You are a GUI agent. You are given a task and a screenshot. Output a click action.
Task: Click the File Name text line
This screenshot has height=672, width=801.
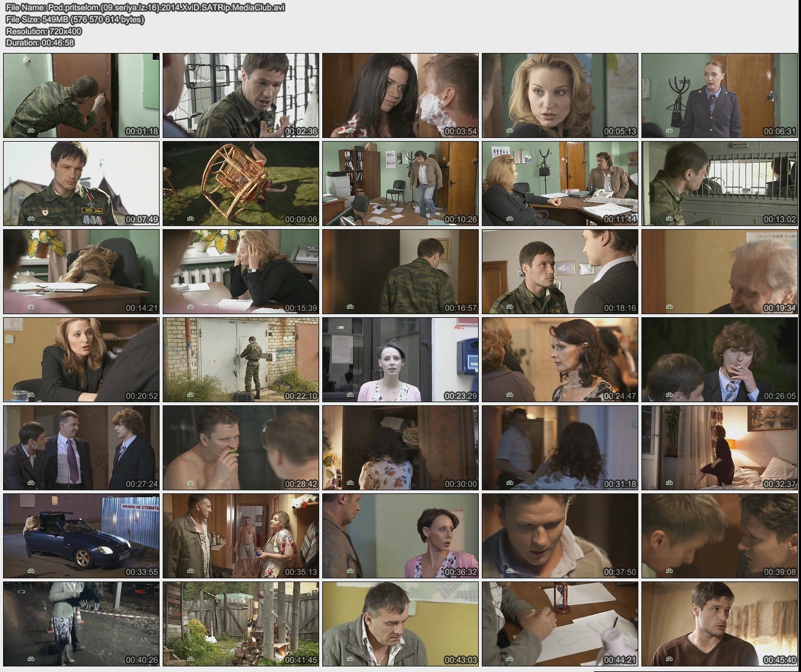pyautogui.click(x=145, y=7)
